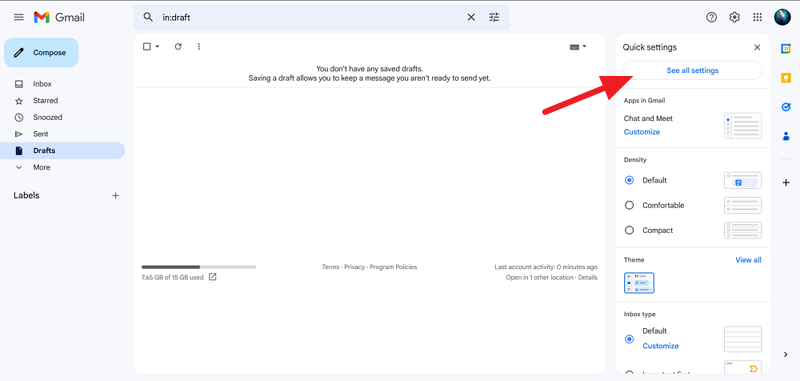The image size is (800, 381).
Task: Open Program Policies link
Action: tap(393, 267)
